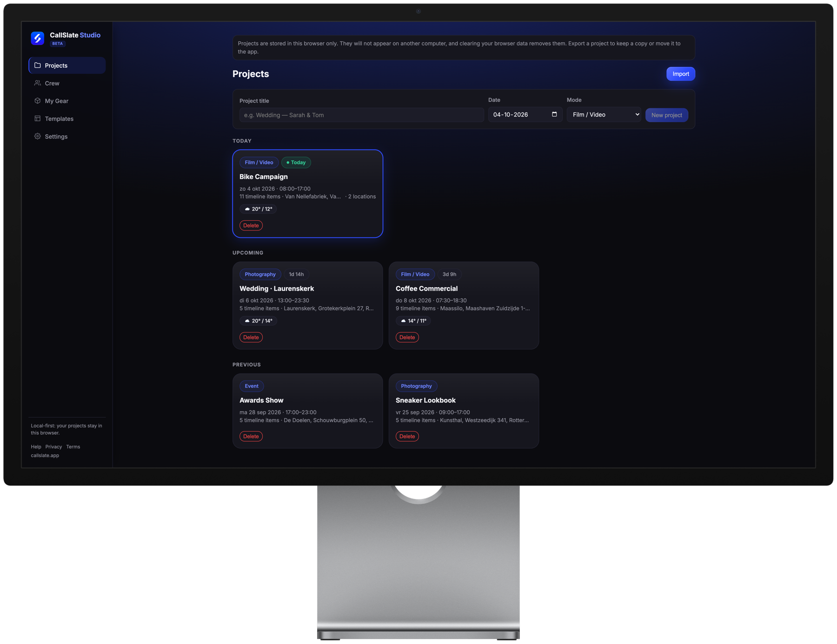837x644 pixels.
Task: Click the CallSlate Studio logo icon
Action: coord(38,38)
